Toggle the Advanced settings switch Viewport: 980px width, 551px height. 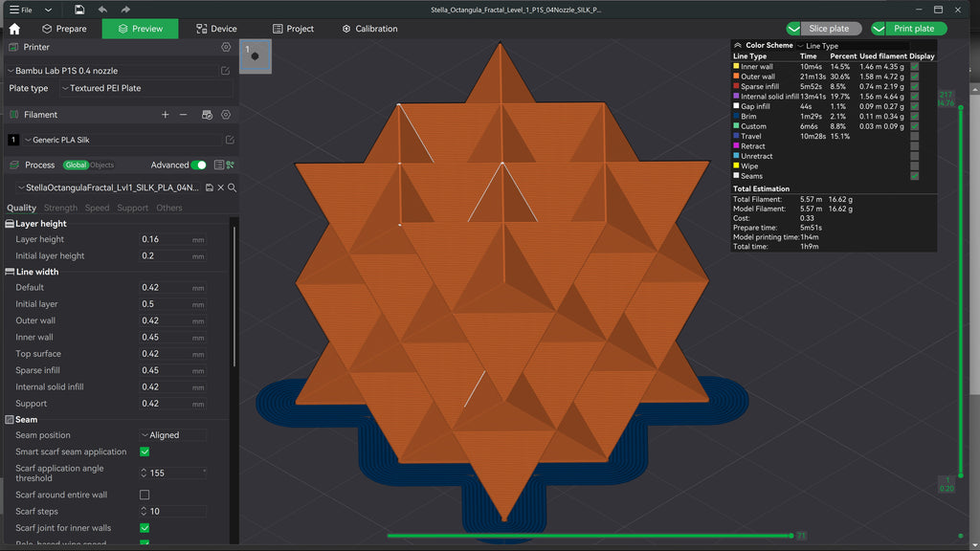point(198,165)
